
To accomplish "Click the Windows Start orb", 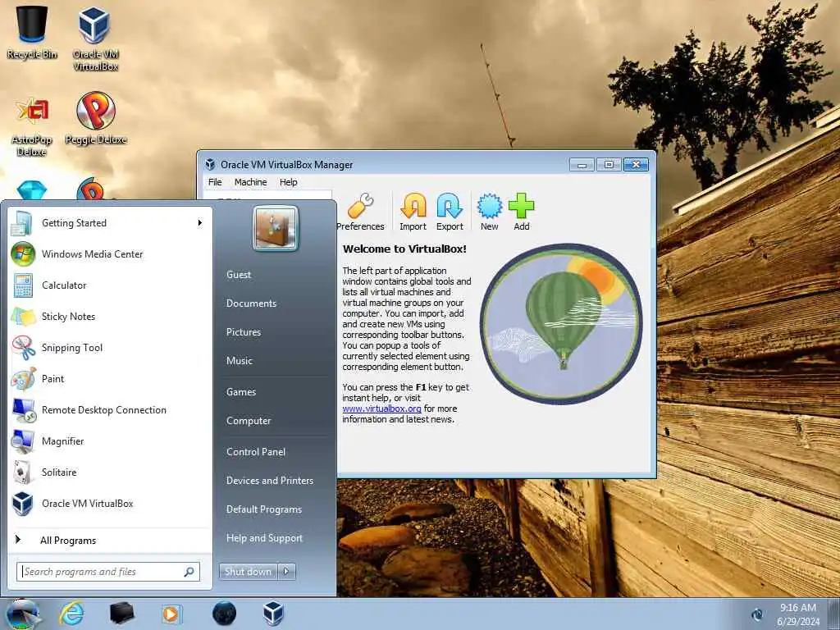I will coord(22,614).
